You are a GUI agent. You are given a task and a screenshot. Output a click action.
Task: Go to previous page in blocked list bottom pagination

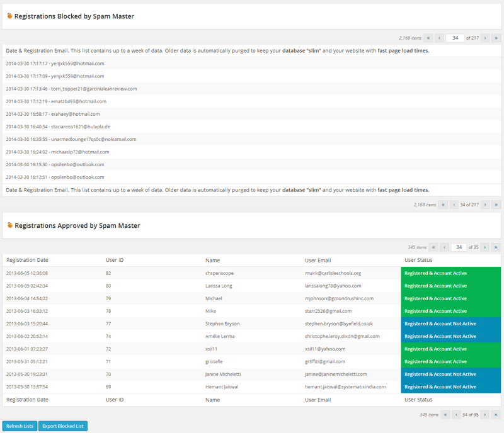point(454,205)
